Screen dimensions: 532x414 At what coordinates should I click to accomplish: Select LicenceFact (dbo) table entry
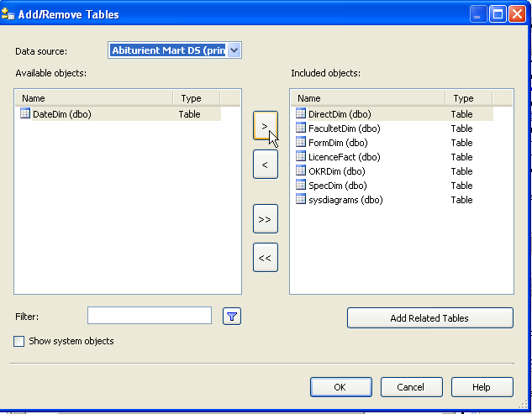point(344,157)
